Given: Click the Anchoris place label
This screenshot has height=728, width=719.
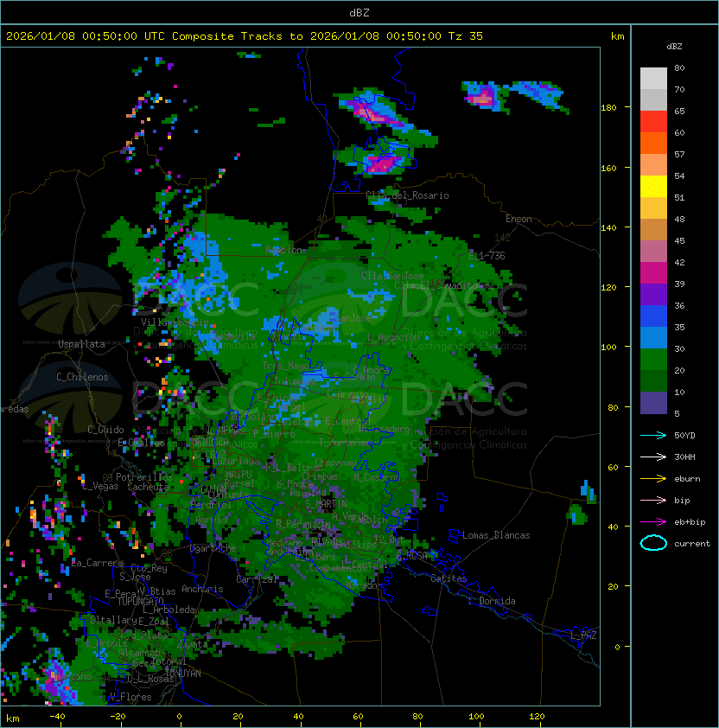Looking at the screenshot, I should [202, 589].
